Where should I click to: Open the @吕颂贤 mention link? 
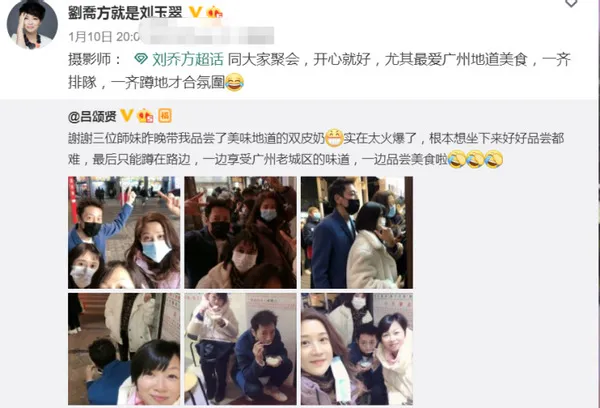tap(92, 116)
